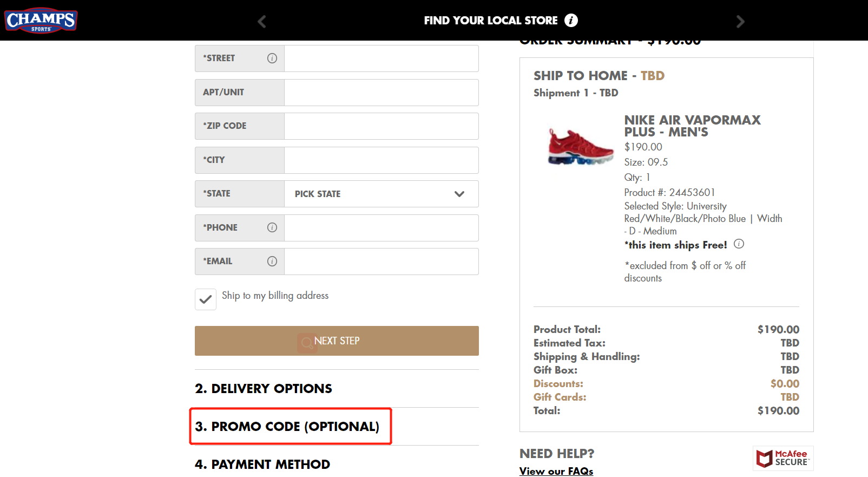868x477 pixels.
Task: Advance banner with right arrow
Action: [x=740, y=22]
